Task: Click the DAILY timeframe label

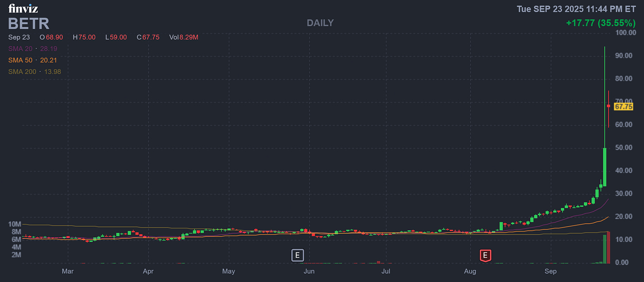Action: pyautogui.click(x=320, y=23)
